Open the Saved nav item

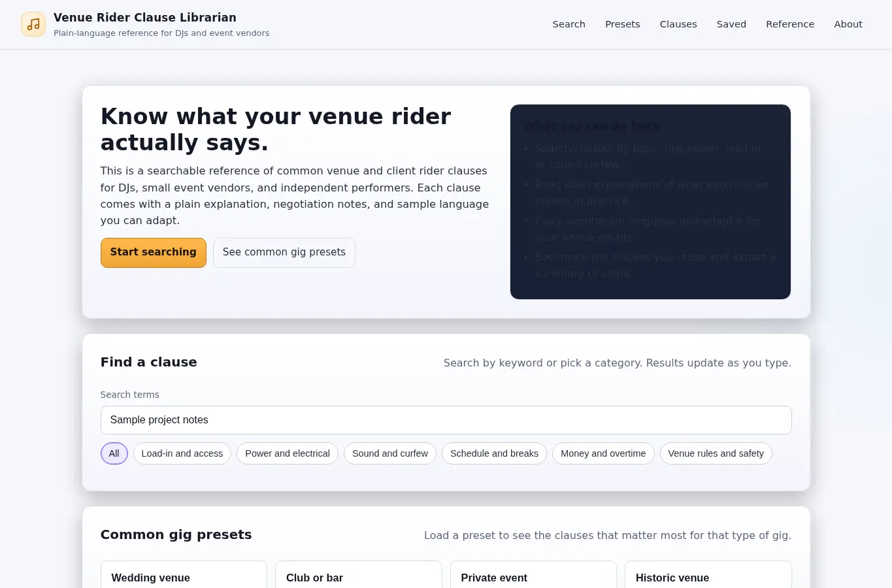pyautogui.click(x=731, y=24)
